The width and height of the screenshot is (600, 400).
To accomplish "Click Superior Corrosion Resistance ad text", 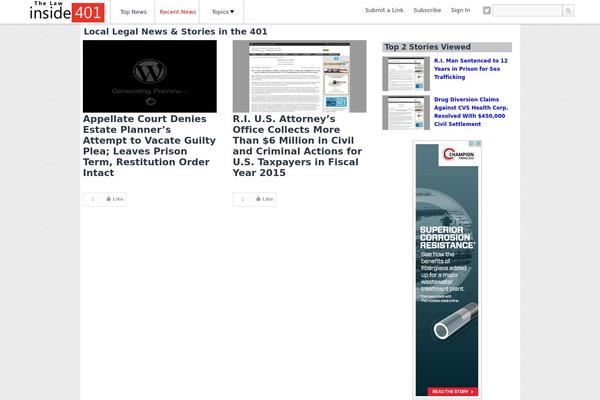I will [447, 238].
